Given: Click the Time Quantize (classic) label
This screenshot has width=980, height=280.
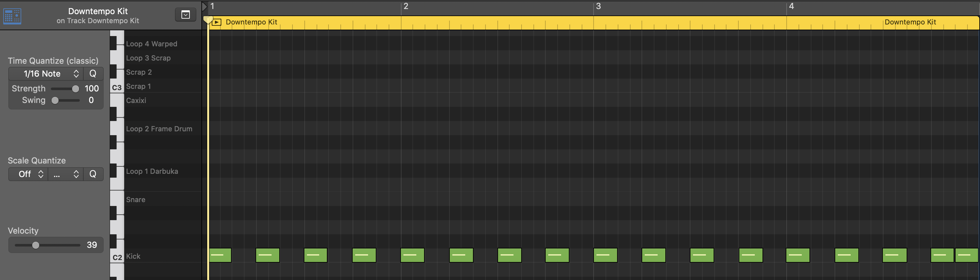Looking at the screenshot, I should [53, 61].
